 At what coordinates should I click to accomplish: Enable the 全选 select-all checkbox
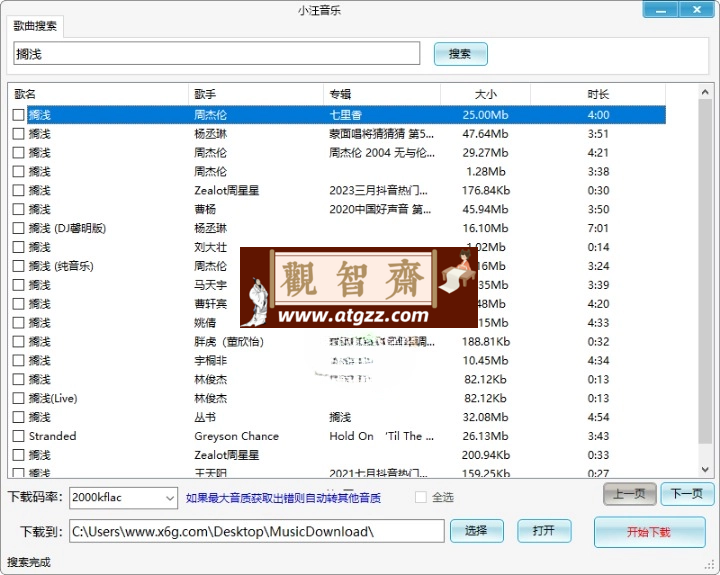421,497
